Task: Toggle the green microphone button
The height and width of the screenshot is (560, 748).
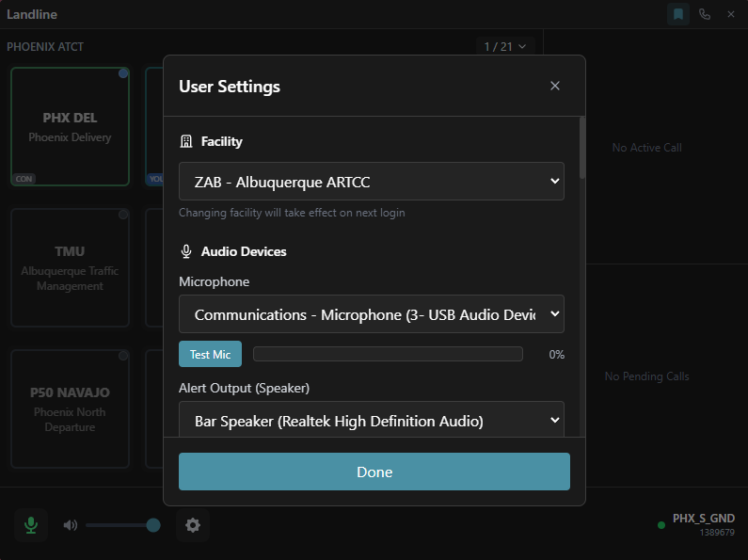Action: tap(31, 525)
